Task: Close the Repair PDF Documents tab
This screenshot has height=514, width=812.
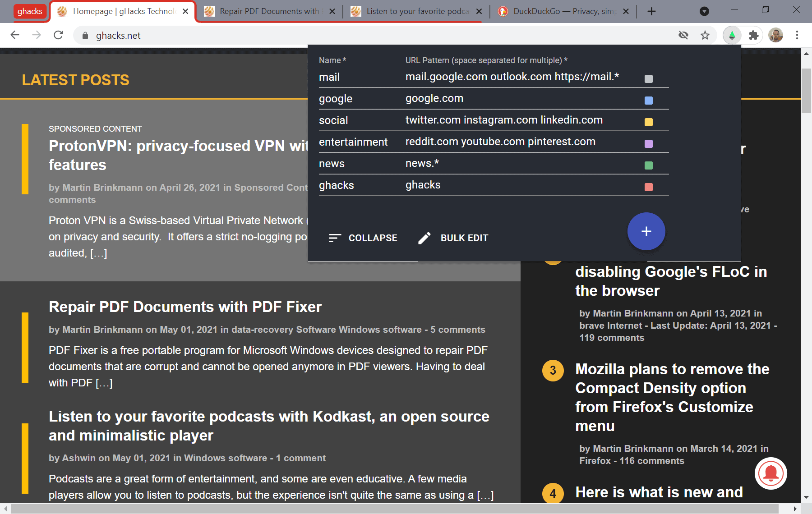Action: 332,11
